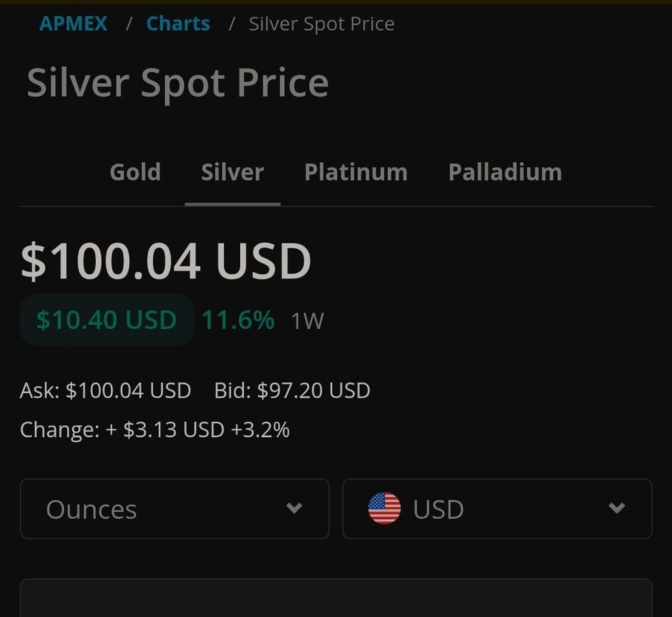Click the Change +$3.13 USD line
The height and width of the screenshot is (617, 672).
[x=155, y=430]
